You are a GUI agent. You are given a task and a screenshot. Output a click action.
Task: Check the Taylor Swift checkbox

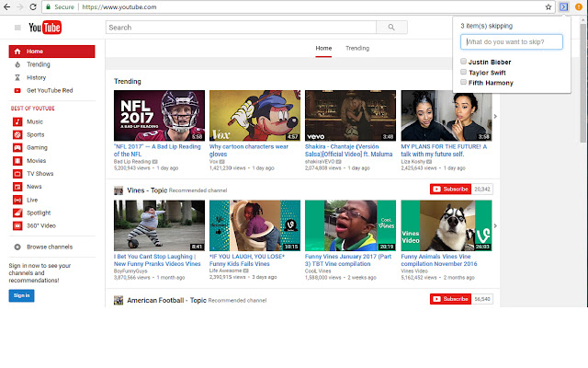(x=463, y=72)
